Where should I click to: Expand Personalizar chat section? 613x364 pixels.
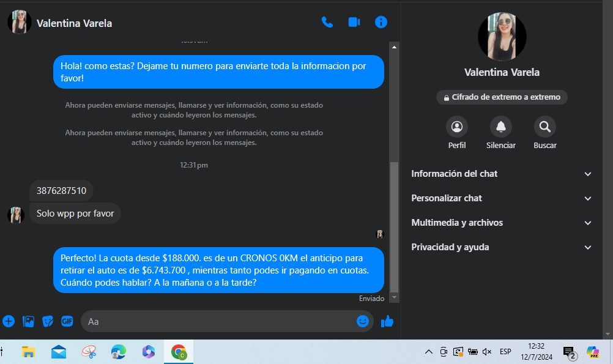[502, 198]
